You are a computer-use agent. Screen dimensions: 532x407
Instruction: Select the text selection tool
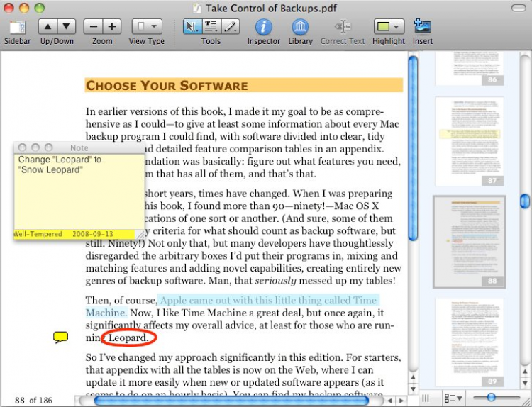pyautogui.click(x=211, y=26)
